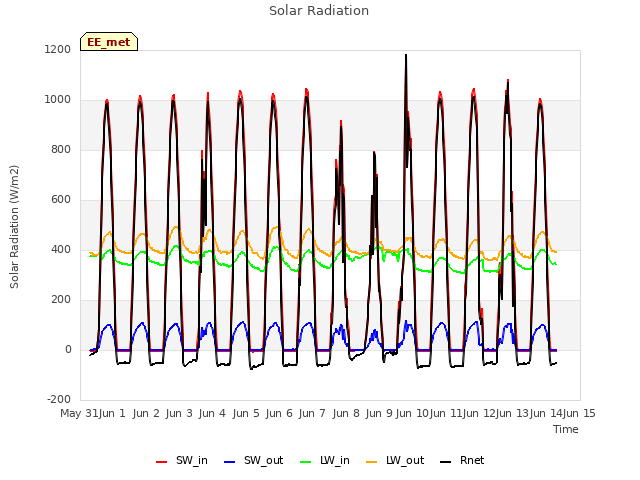
Task: Toggle LW_in series in the legend
Action: click(325, 460)
